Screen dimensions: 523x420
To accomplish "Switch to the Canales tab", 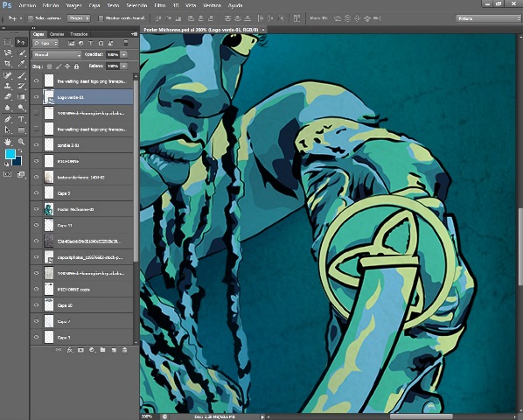I will 57,34.
